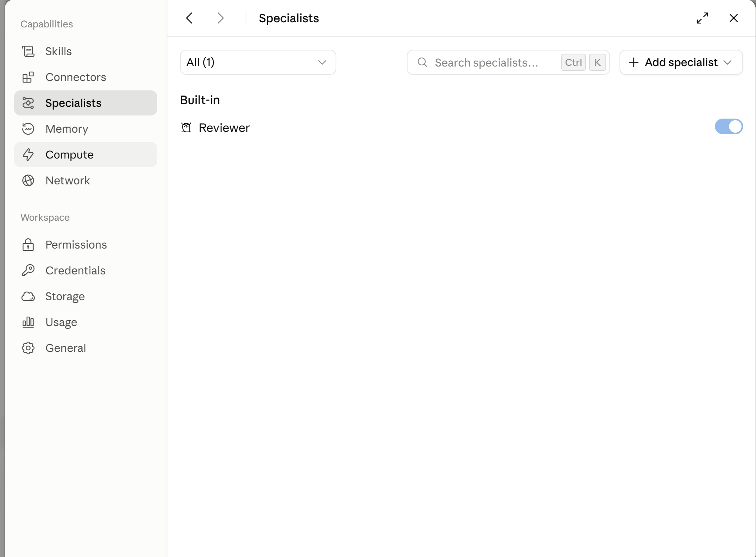Navigate forward with the right arrow
Viewport: 756px width, 557px height.
pyautogui.click(x=221, y=18)
